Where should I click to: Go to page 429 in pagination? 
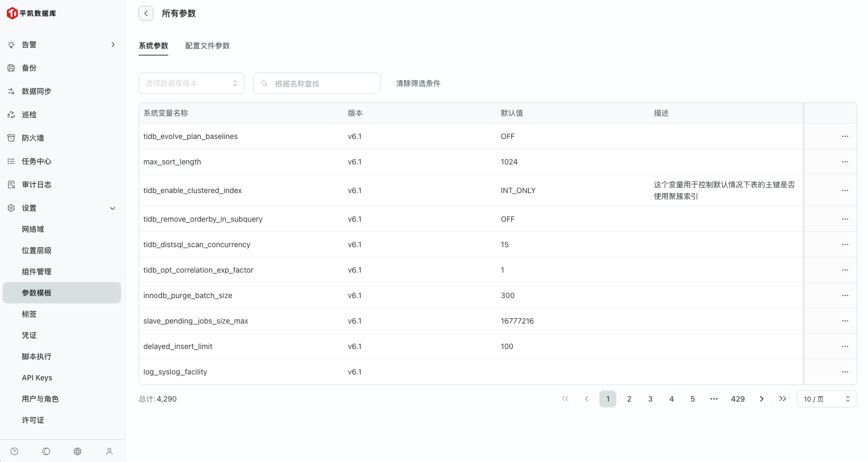pyautogui.click(x=737, y=399)
